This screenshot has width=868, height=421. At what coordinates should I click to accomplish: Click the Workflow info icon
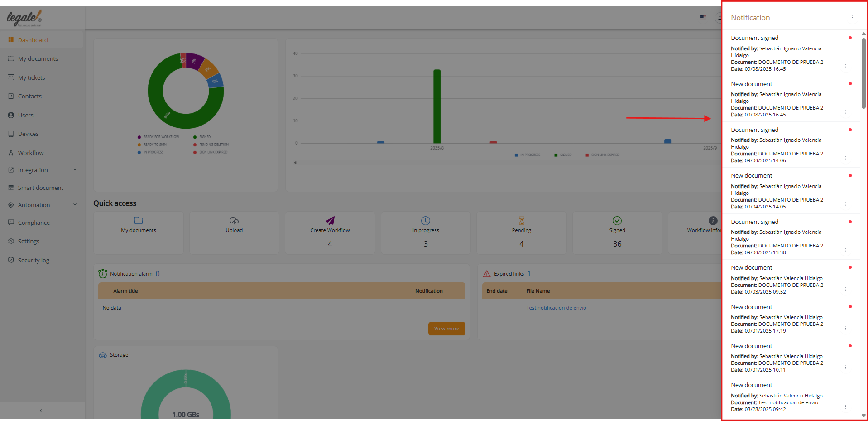713,221
